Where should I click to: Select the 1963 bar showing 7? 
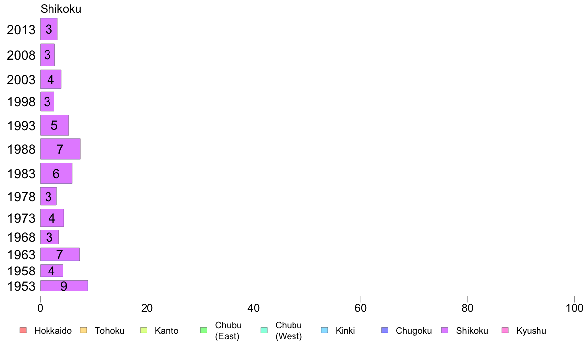pyautogui.click(x=60, y=254)
